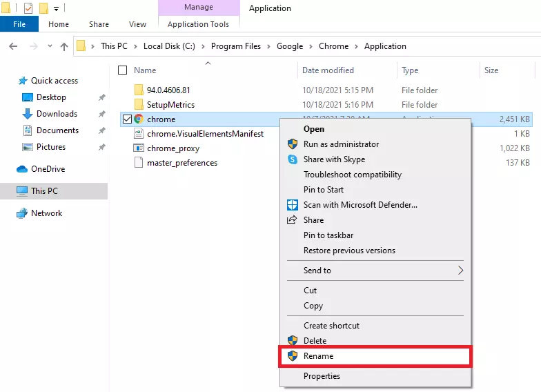This screenshot has height=392, width=541.
Task: Click the Forward arrow navigation button
Action: 33,46
